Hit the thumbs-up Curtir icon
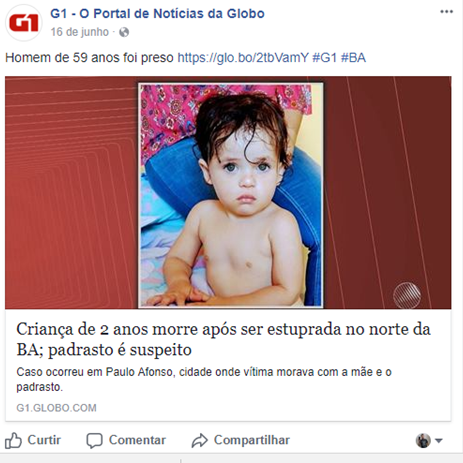The height and width of the screenshot is (463, 463). (13, 440)
